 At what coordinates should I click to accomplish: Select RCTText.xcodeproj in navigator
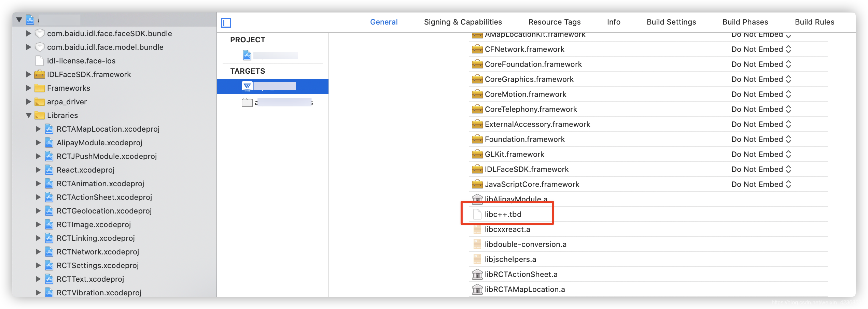point(90,279)
